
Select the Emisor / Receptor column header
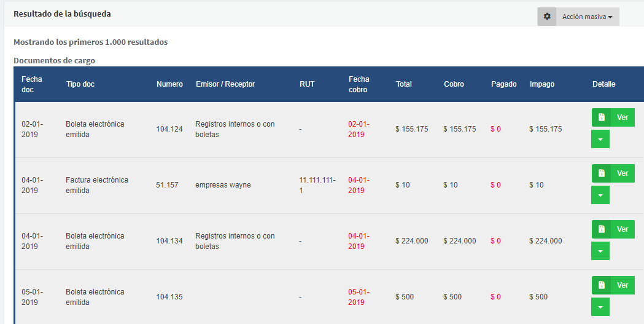coord(225,84)
